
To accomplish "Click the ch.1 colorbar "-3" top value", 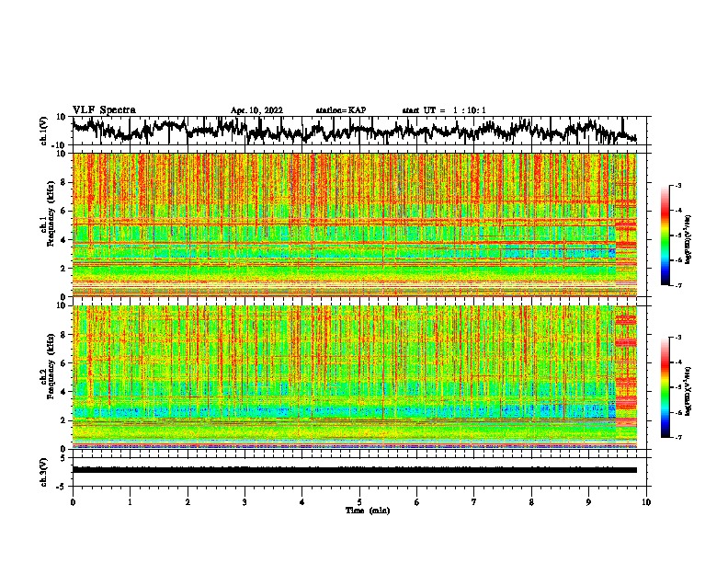I will click(677, 186).
